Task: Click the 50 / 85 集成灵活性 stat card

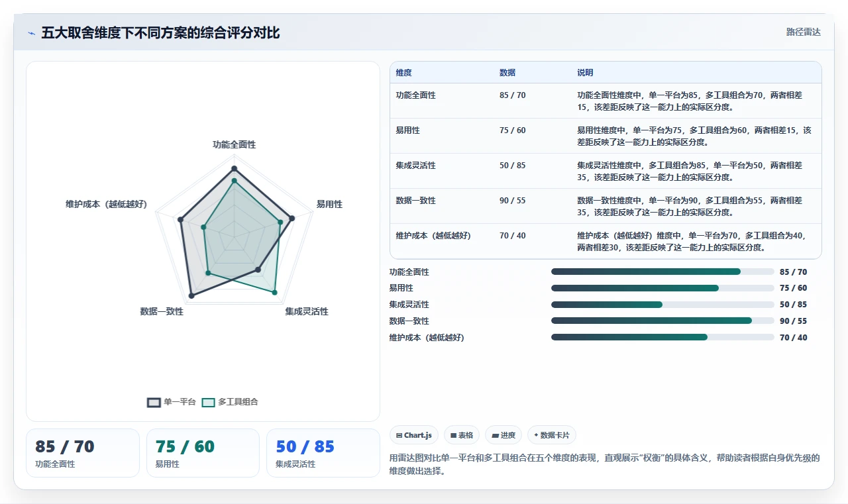Action: pyautogui.click(x=323, y=453)
